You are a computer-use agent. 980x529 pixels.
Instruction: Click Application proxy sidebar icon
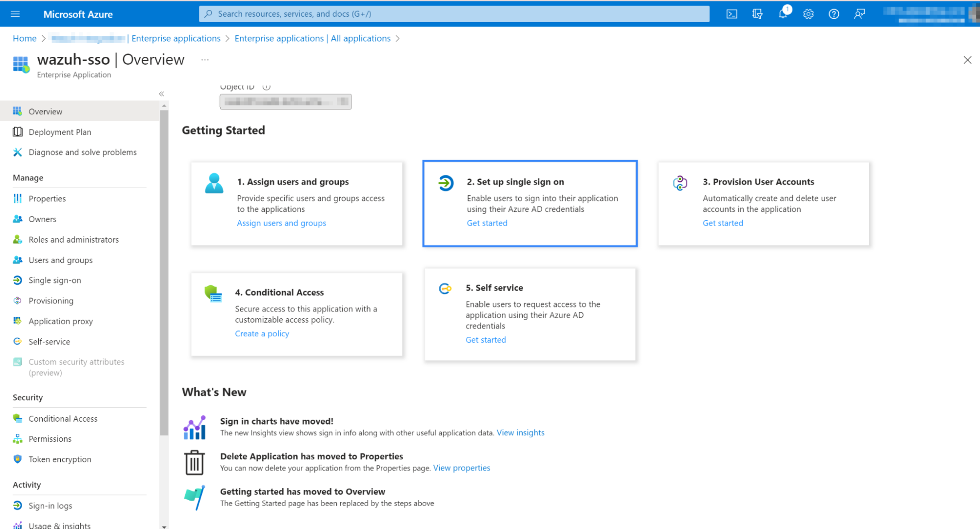pos(18,321)
